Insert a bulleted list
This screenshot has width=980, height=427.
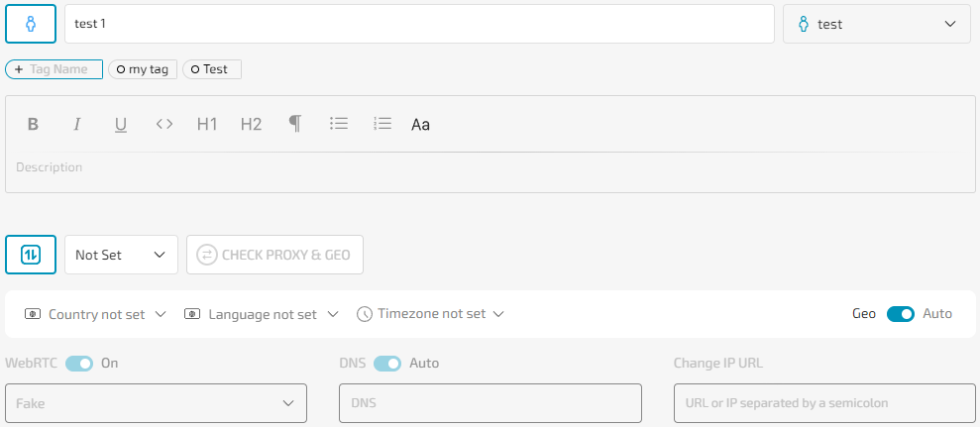[339, 125]
